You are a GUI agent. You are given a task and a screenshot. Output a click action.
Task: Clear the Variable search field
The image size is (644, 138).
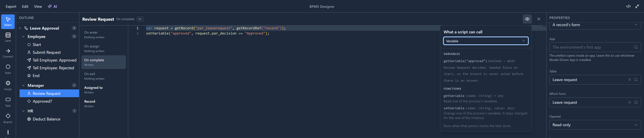coord(523,41)
